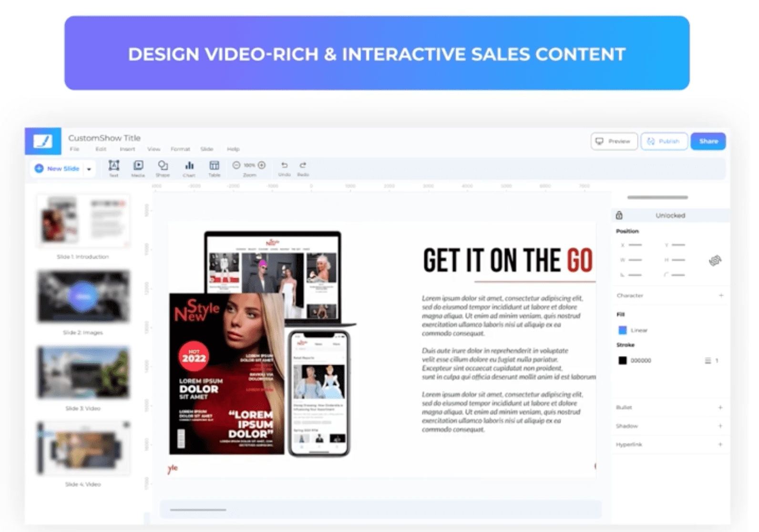Screen dimensions: 759x532
Task: Click the New Style magazine cover image
Action: 227,374
